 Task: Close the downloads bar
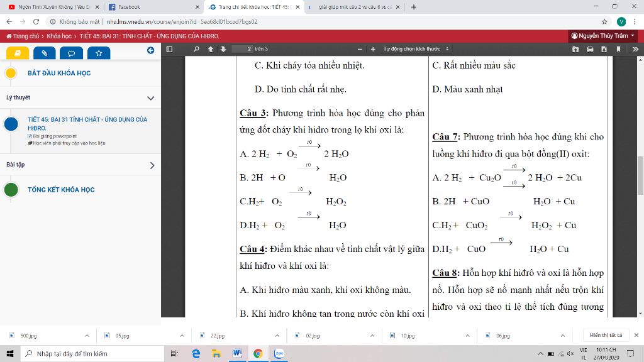(636, 336)
